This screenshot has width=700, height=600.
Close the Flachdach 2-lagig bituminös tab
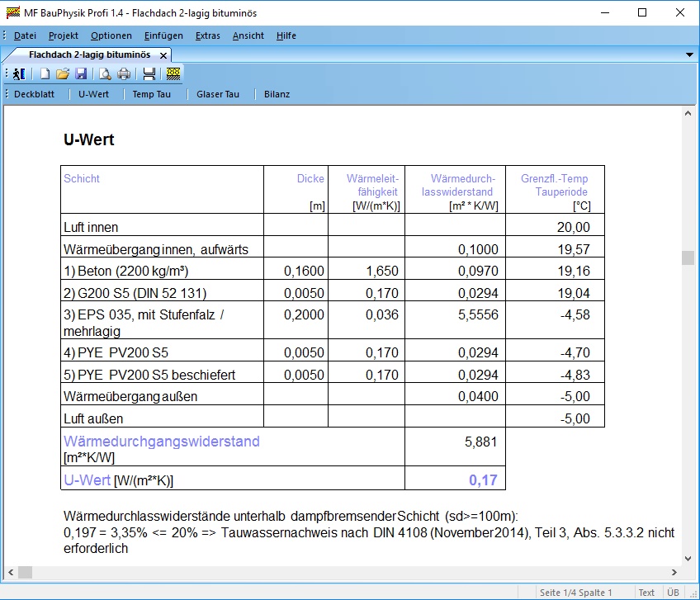coord(163,55)
